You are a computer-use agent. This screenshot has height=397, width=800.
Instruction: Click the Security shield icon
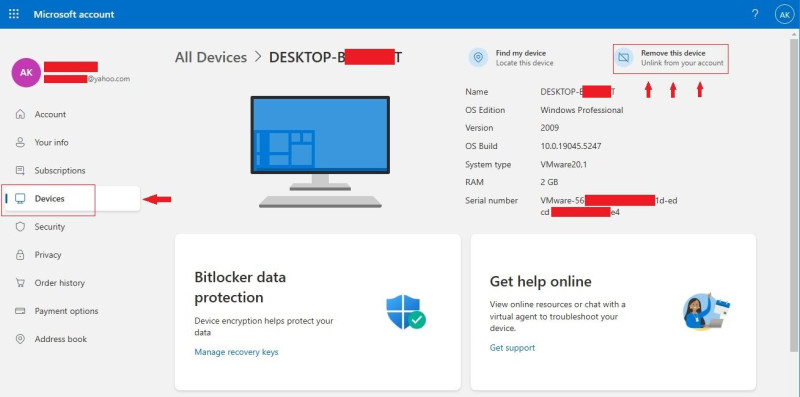click(20, 227)
